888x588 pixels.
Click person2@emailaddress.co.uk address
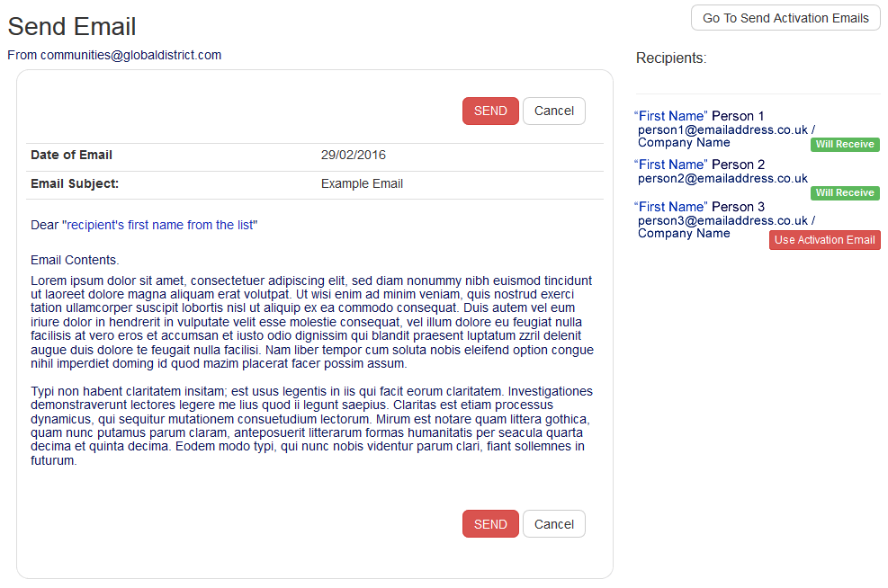pyautogui.click(x=722, y=179)
